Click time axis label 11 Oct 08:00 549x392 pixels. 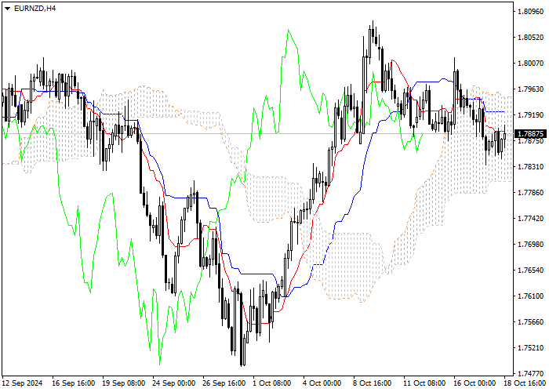(x=425, y=383)
